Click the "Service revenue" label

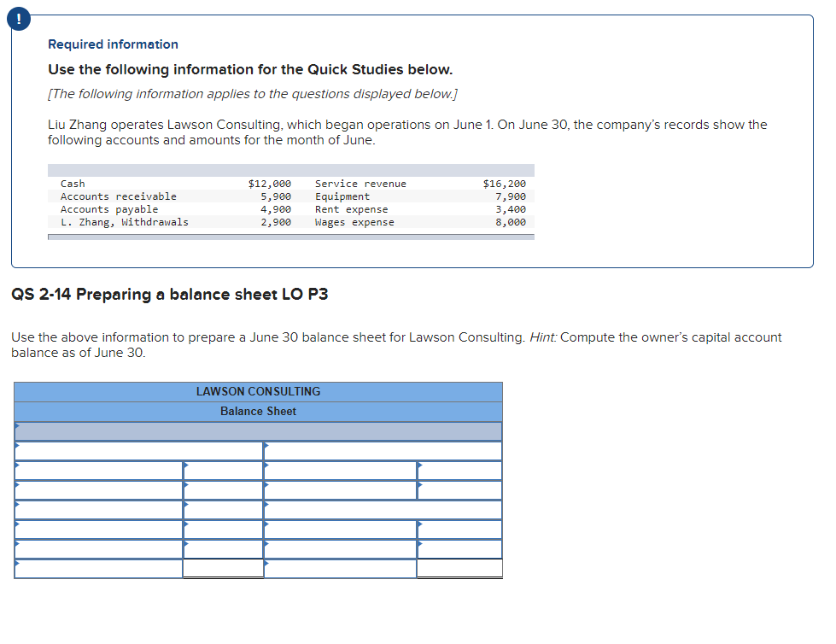(360, 184)
